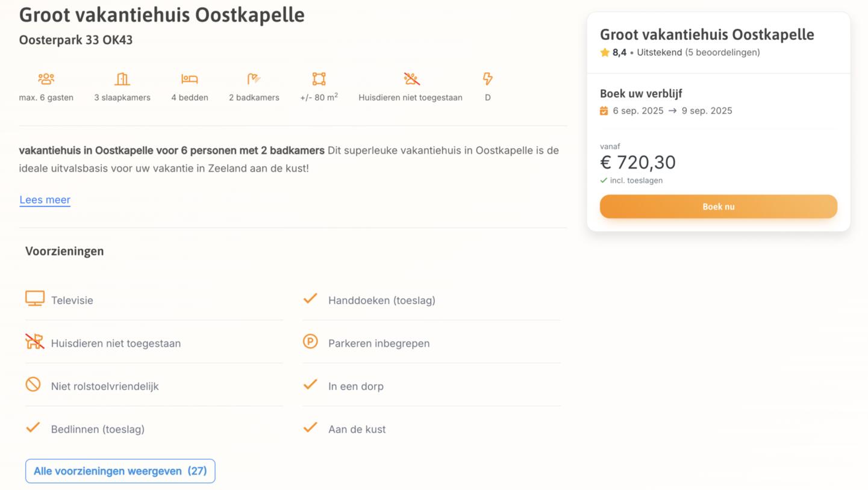Click the Parkeren inbegrepen parking icon
868x490 pixels.
coord(310,342)
